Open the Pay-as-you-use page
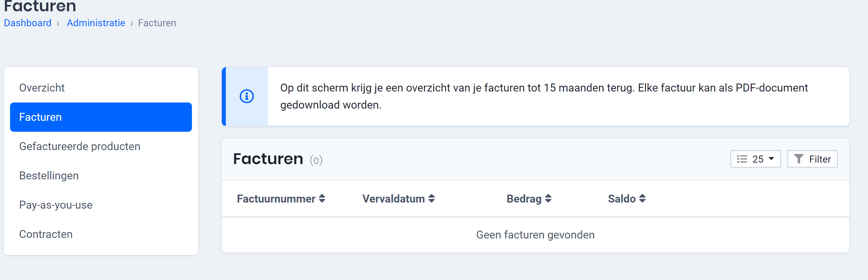Viewport: 868px width, 280px height. click(56, 205)
